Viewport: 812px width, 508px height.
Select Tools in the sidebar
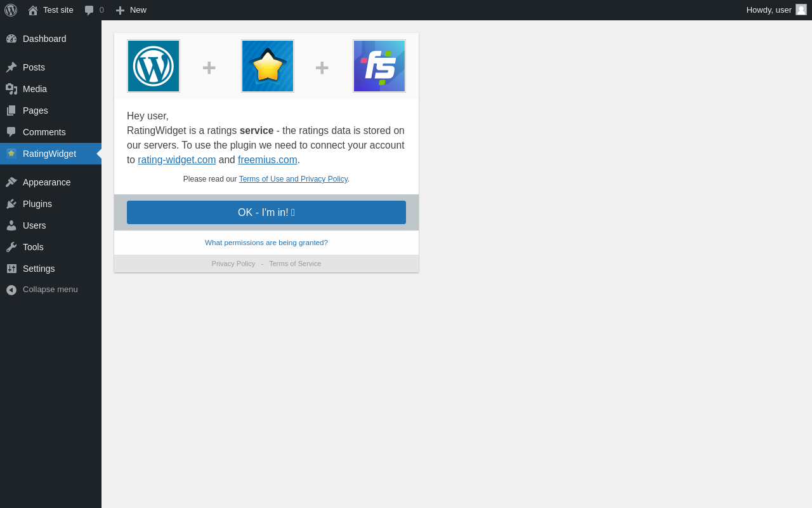(x=51, y=247)
